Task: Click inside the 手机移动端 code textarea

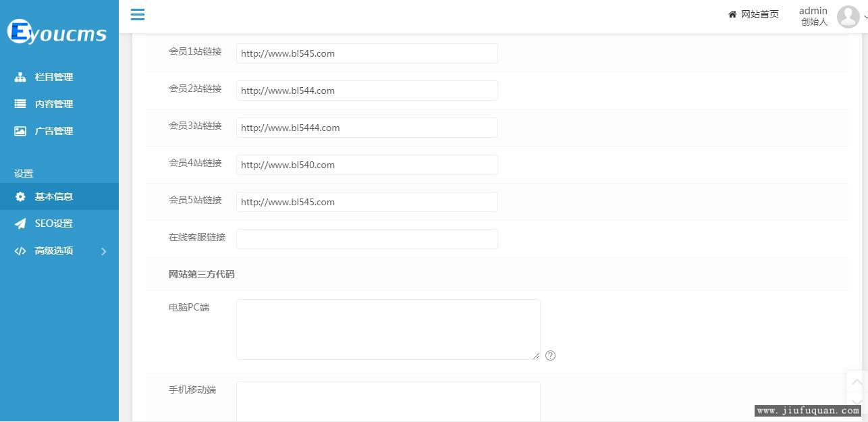Action: pos(388,401)
